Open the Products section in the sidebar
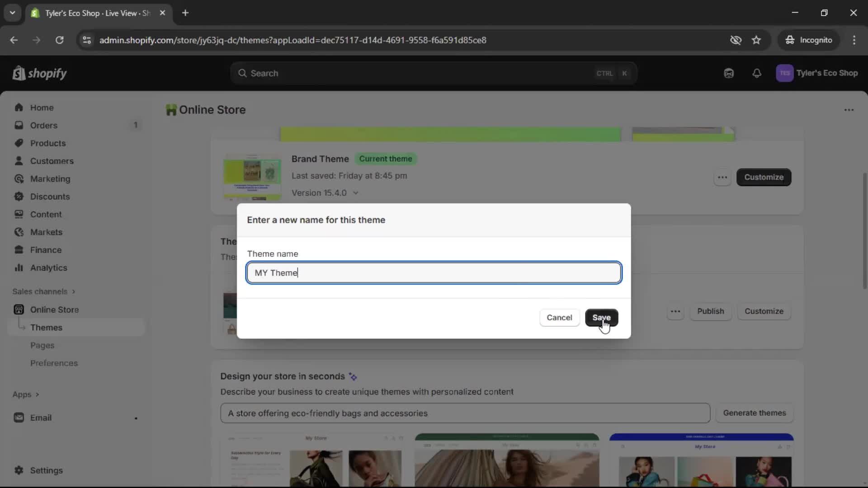 (47, 143)
